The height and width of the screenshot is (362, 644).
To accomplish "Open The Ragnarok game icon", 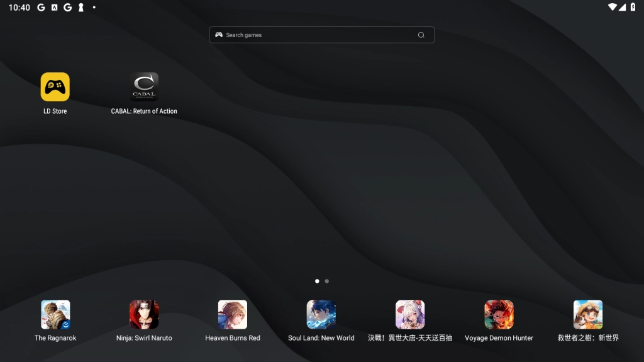I will [55, 314].
